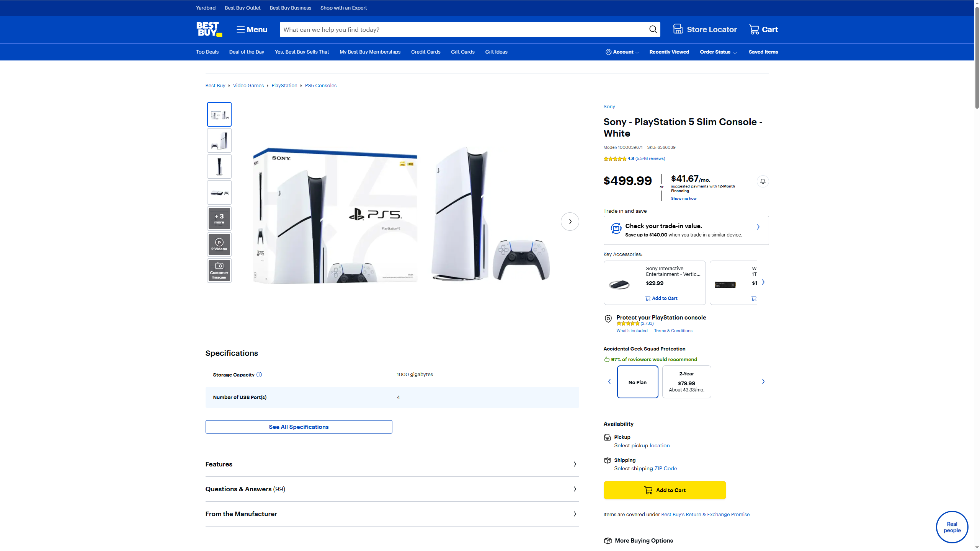Viewport: 980px width, 551px height.
Task: Select second thumbnail of console with controller
Action: (x=219, y=140)
